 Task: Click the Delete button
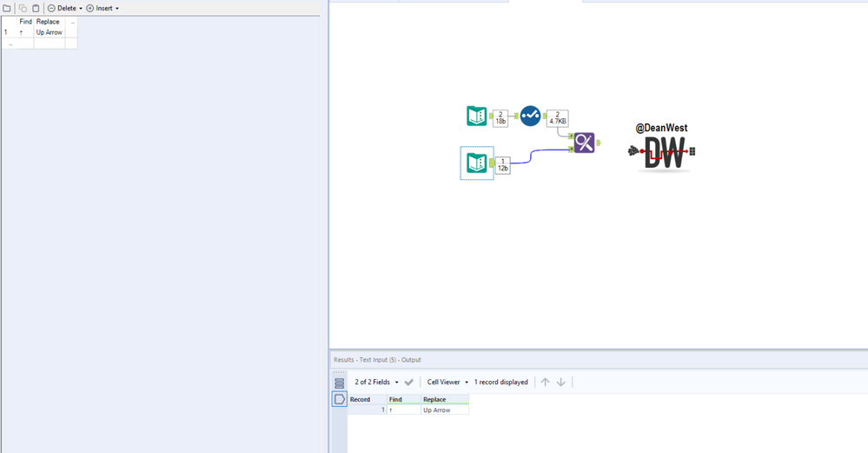pos(62,9)
